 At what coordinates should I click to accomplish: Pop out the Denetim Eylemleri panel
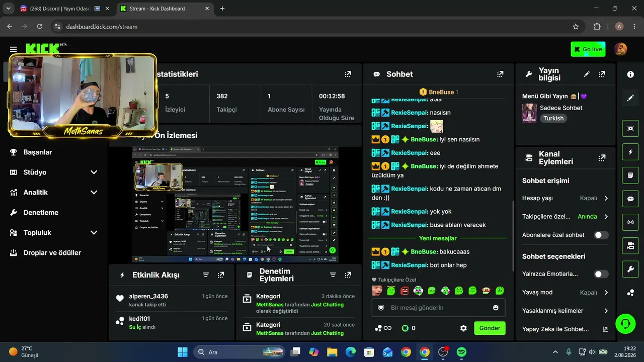(x=348, y=275)
